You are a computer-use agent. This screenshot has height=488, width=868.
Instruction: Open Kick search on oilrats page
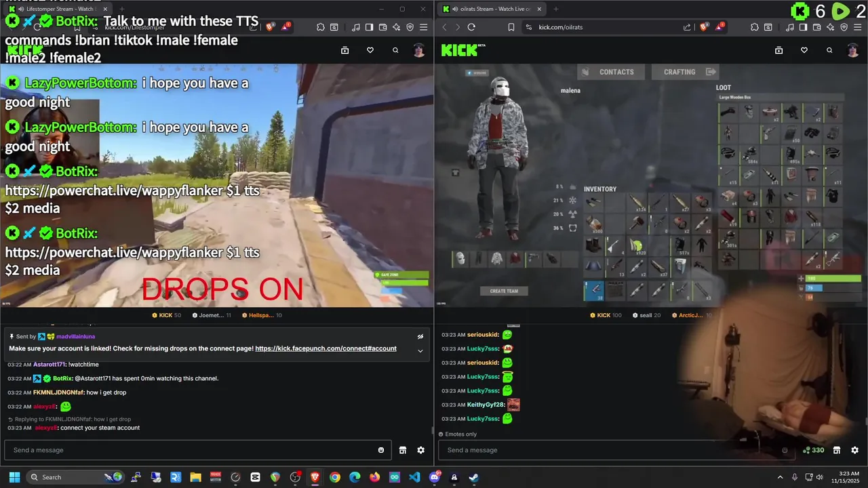point(829,50)
